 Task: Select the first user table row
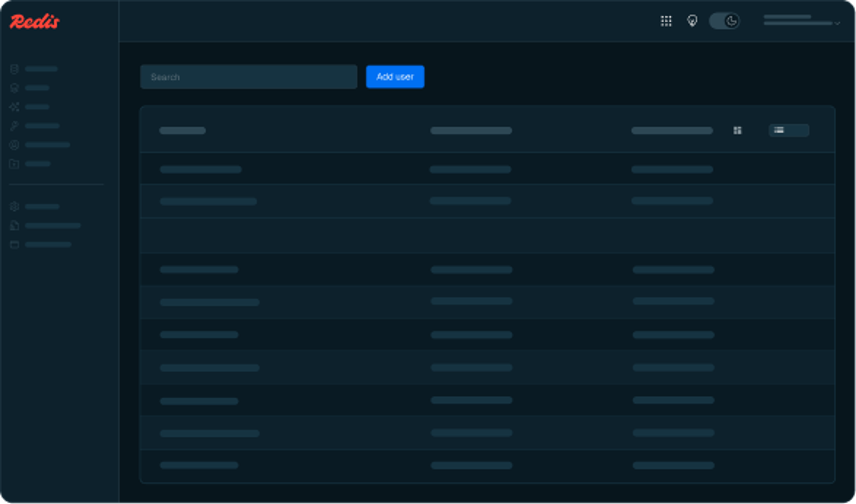pos(487,169)
